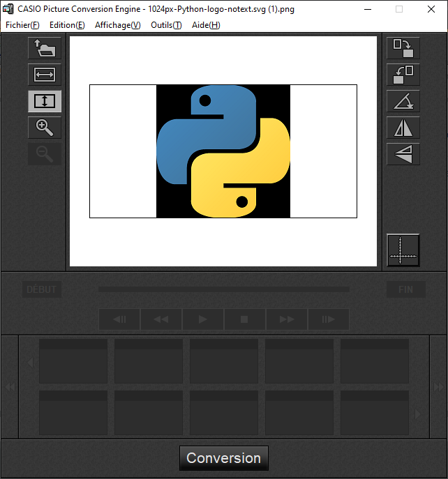The height and width of the screenshot is (479, 448).
Task: Click the Conversion button
Action: pos(224,458)
